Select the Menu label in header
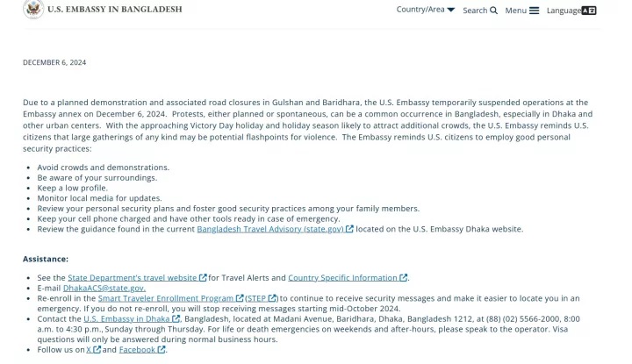The image size is (632, 364). (516, 11)
